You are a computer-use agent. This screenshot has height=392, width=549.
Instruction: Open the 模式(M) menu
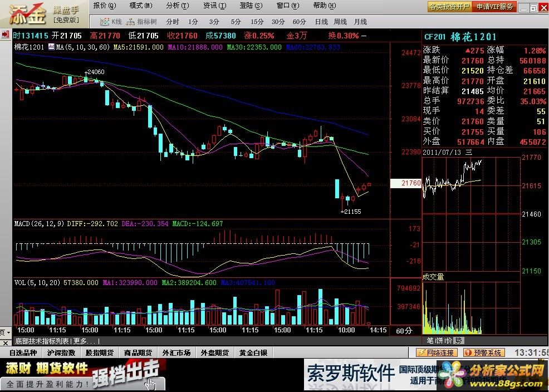coord(141,6)
